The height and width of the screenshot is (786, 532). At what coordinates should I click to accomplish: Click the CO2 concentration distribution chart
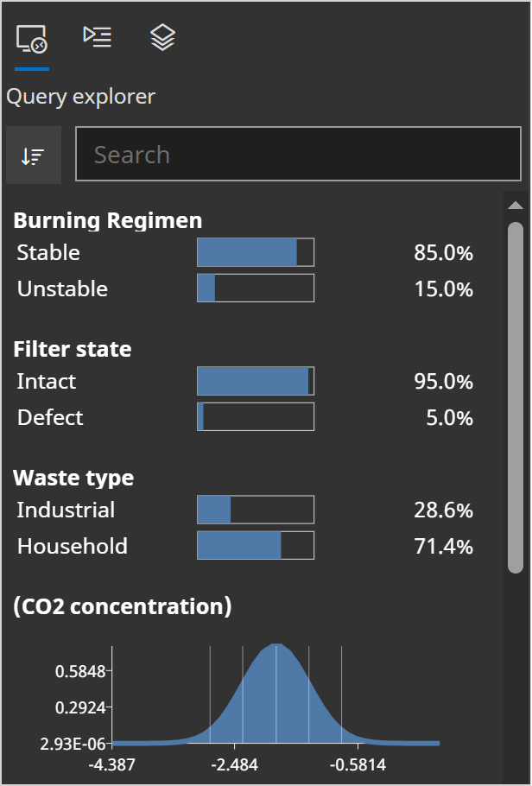275,700
